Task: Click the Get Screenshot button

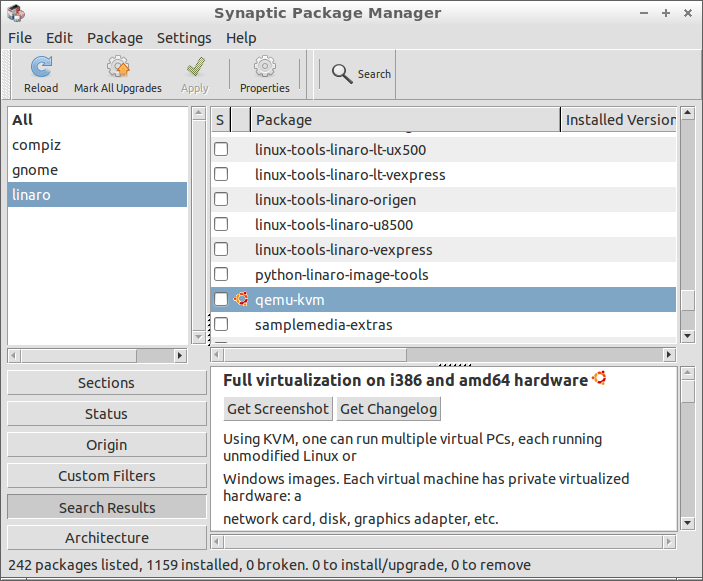Action: tap(278, 409)
